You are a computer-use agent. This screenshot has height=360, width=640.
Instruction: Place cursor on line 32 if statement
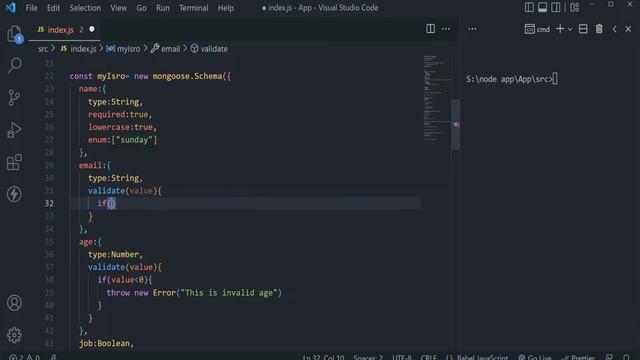tap(106, 203)
